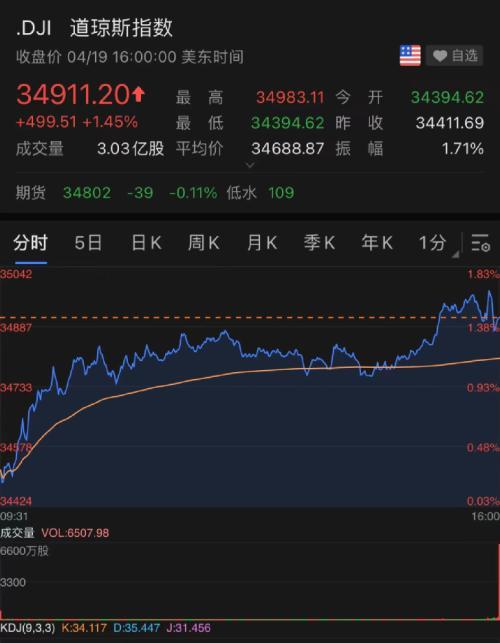The width and height of the screenshot is (500, 643).
Task: Tap the K:34.117 value
Action: tap(84, 628)
